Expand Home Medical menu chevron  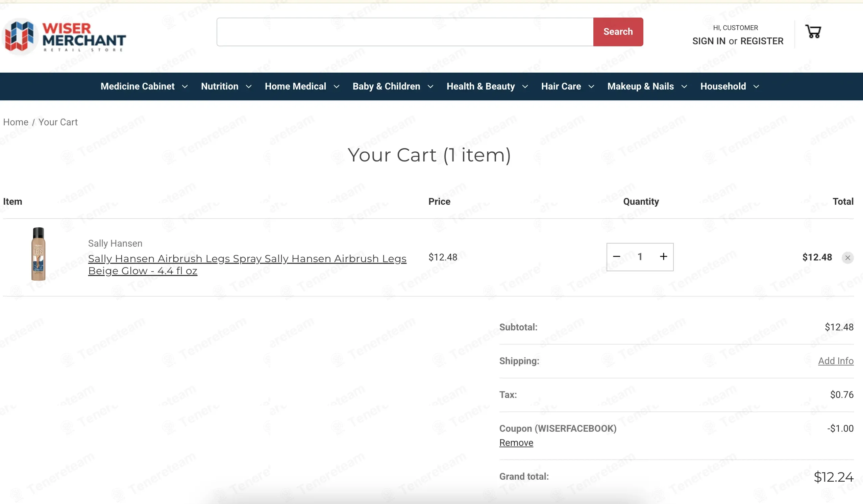tap(337, 86)
